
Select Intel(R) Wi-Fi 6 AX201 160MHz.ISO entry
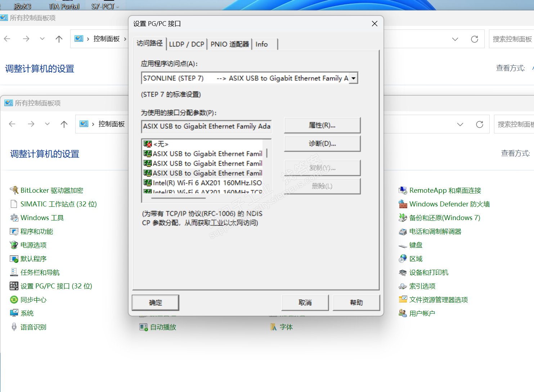click(203, 183)
